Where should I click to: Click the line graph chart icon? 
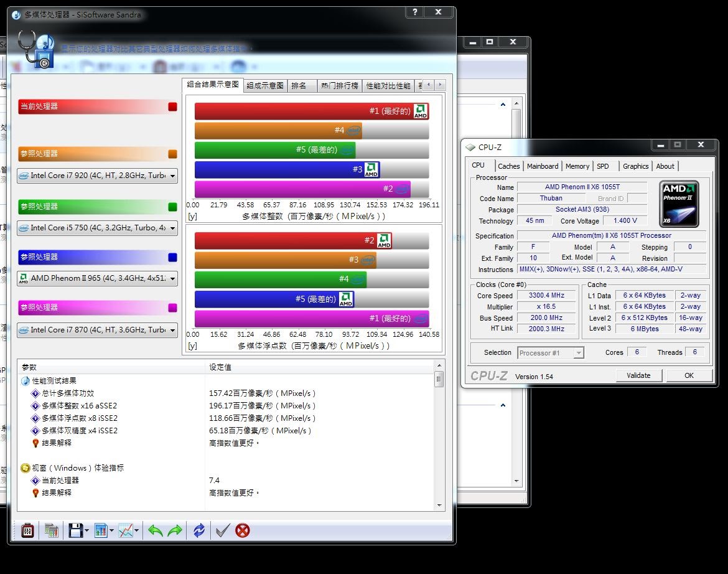tap(126, 530)
